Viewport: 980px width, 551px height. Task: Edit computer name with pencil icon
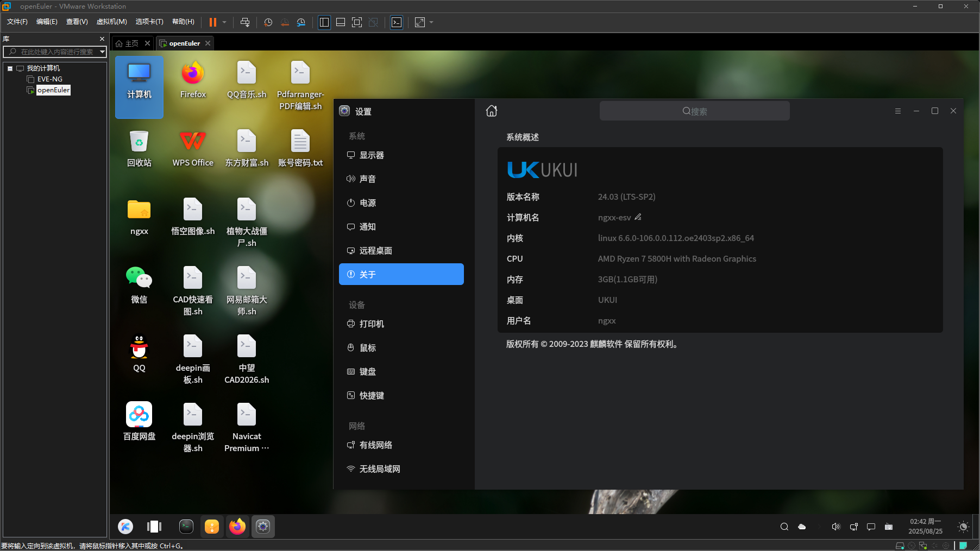(x=638, y=217)
